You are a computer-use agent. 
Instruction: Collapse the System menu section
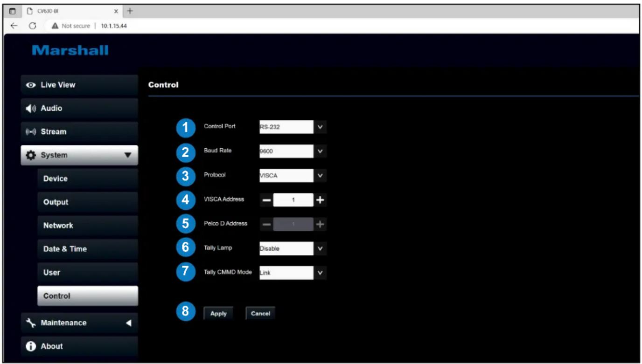click(79, 155)
